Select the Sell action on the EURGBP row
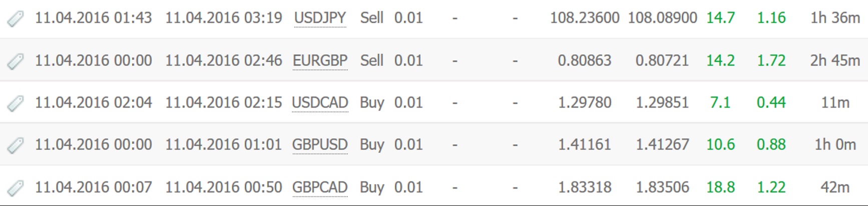The width and height of the screenshot is (868, 206). pyautogui.click(x=371, y=60)
